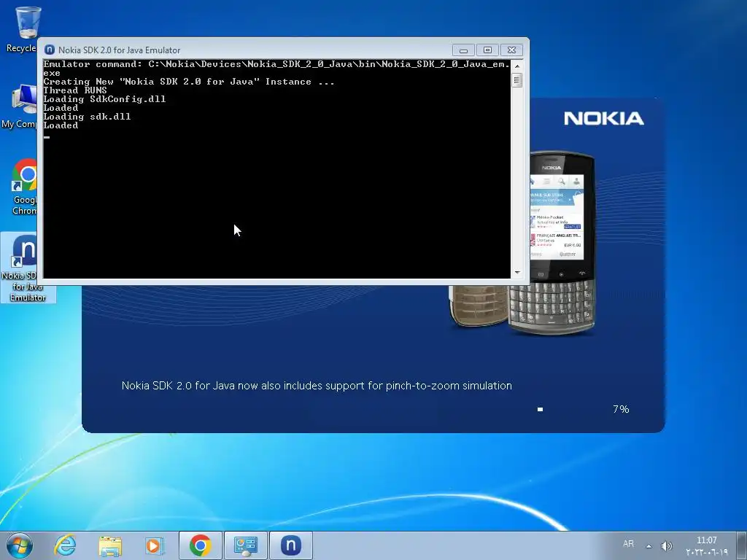Screen dimensions: 747x560
Task: Click the console scrollbar down arrow
Action: 517,273
